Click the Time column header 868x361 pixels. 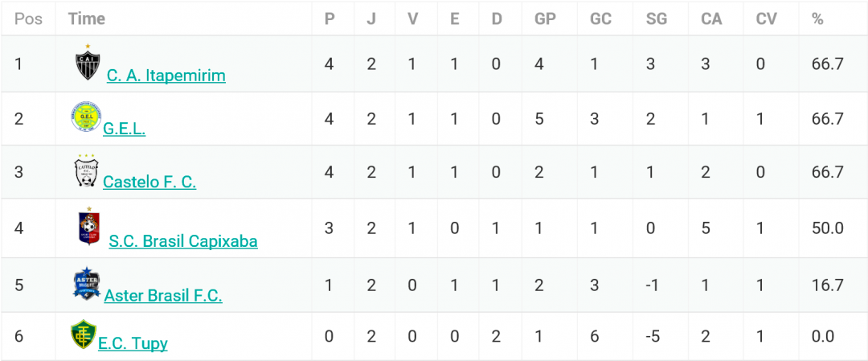coord(87,18)
